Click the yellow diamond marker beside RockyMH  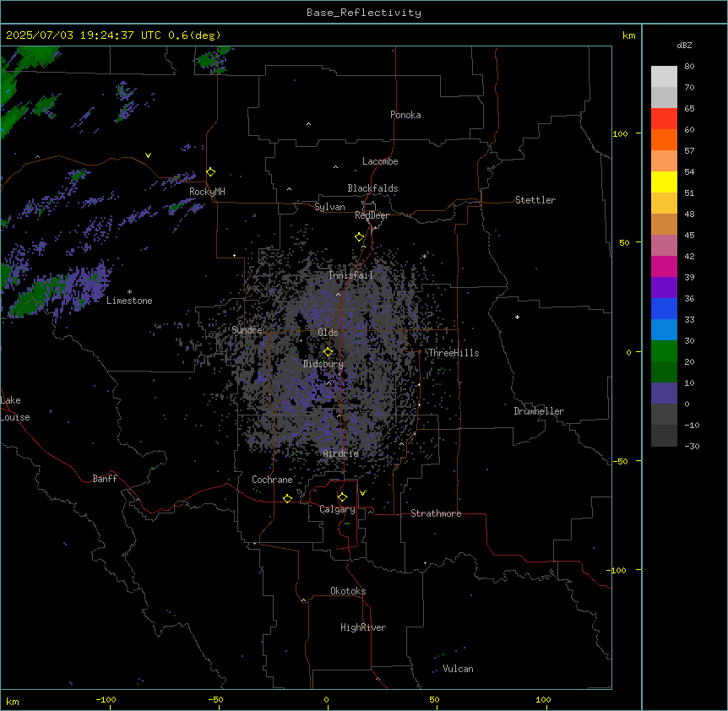[211, 172]
